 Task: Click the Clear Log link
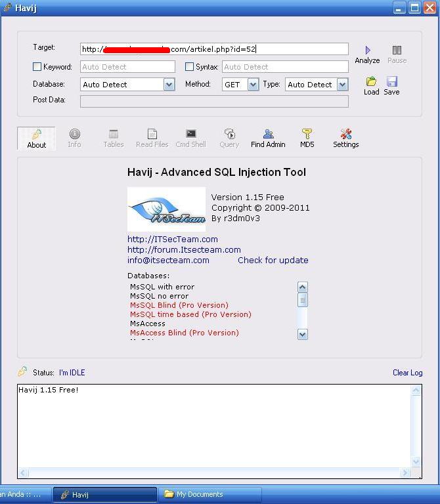(x=408, y=373)
